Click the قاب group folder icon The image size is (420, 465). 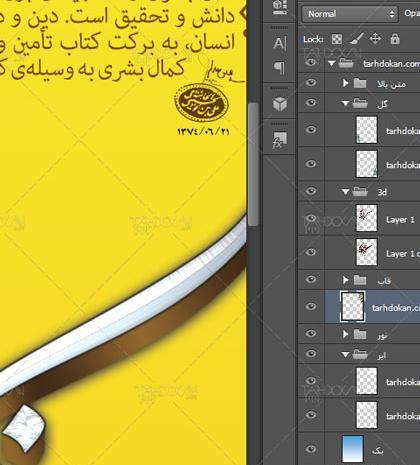pyautogui.click(x=360, y=280)
